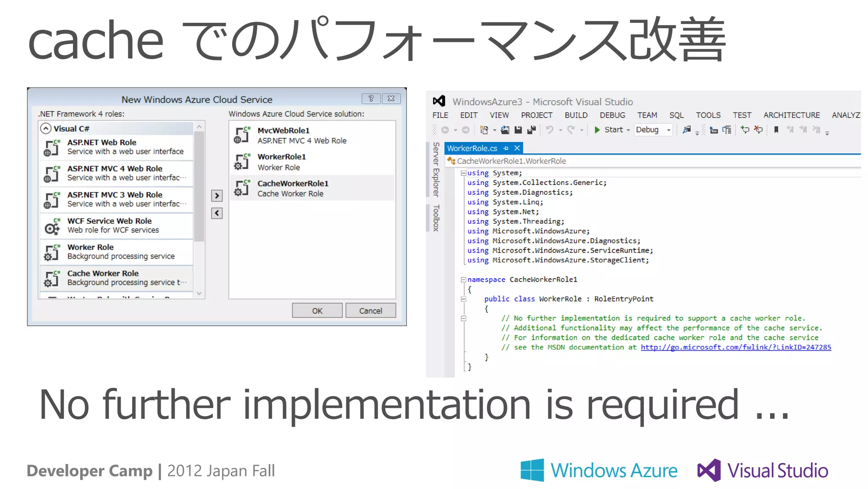868x489 pixels.
Task: Select the ASP.NET MVC 4 Web Role item
Action: (117, 173)
